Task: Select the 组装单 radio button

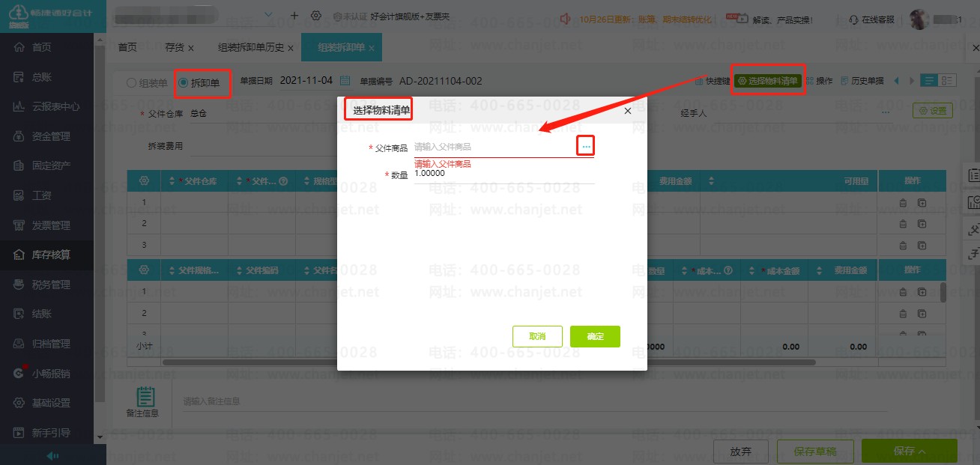Action: tap(132, 83)
